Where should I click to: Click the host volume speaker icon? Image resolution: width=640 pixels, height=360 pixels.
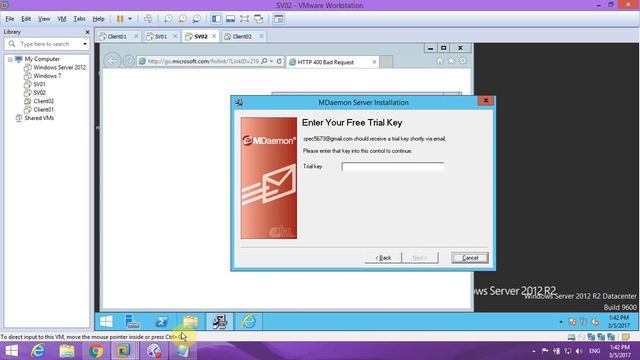[579, 351]
